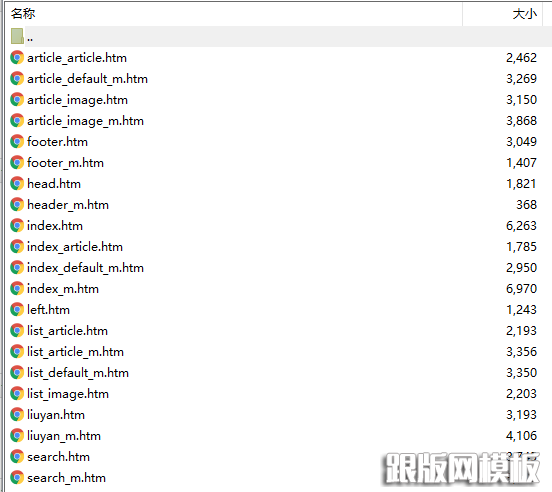Viewport: 552px width, 492px height.
Task: Click the Chrome icon next to search_m.htm
Action: tap(17, 478)
